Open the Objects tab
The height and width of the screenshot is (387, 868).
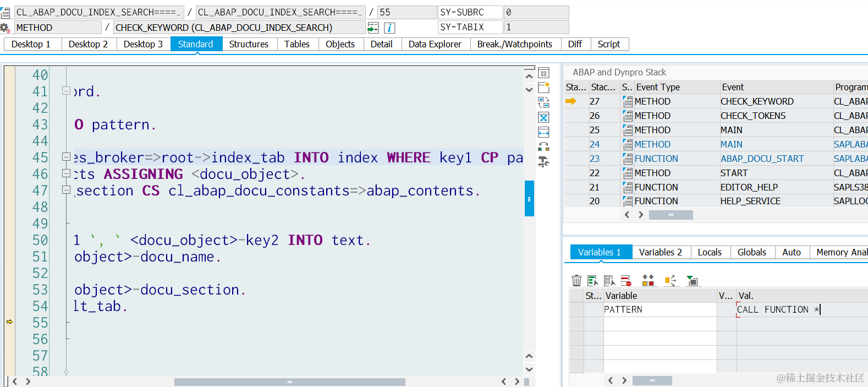pos(340,44)
